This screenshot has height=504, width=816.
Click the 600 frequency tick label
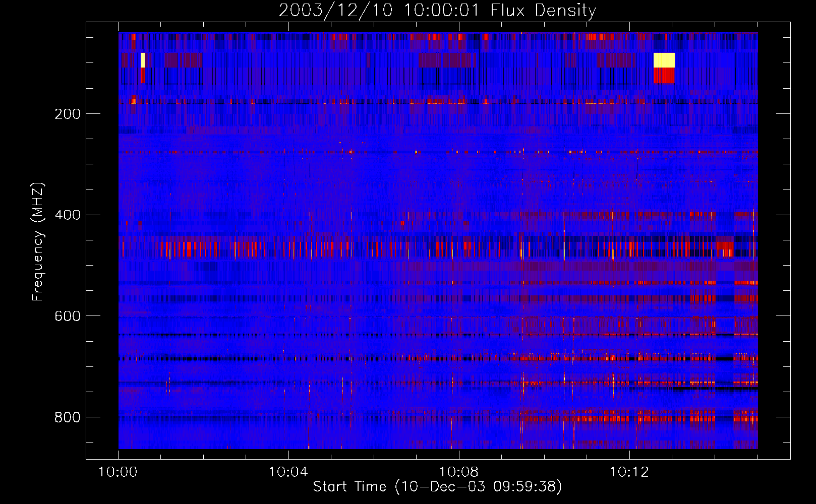coord(68,316)
